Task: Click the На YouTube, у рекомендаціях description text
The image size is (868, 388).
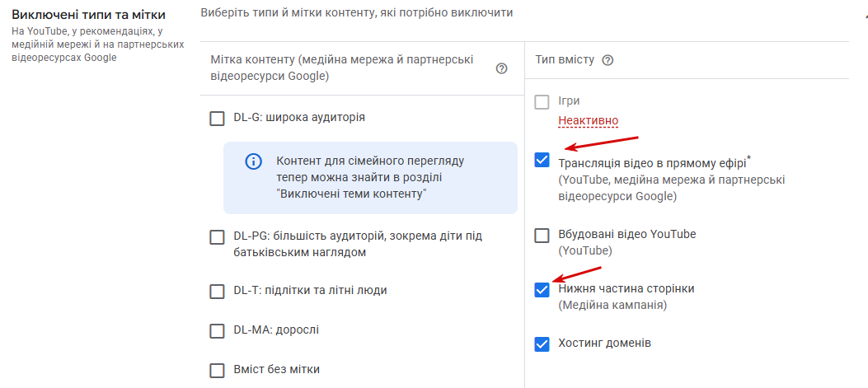Action: click(98, 44)
